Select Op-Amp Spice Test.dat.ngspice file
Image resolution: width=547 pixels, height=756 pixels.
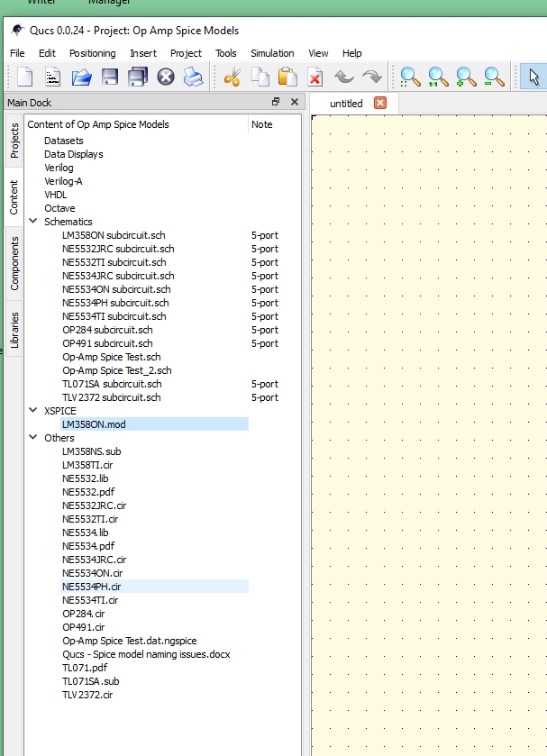pos(129,640)
